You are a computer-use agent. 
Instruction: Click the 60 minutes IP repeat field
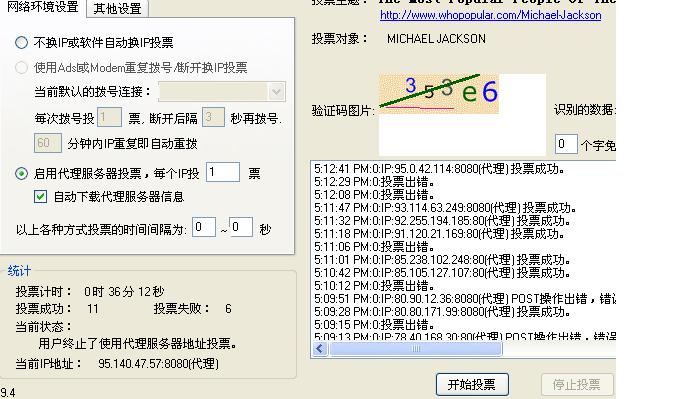tap(47, 143)
